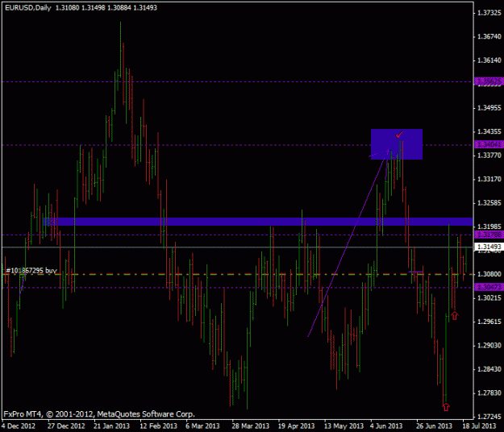This screenshot has height=432, width=504.
Task: Select the wide blue horizontal band near 1.31985
Action: (x=258, y=222)
